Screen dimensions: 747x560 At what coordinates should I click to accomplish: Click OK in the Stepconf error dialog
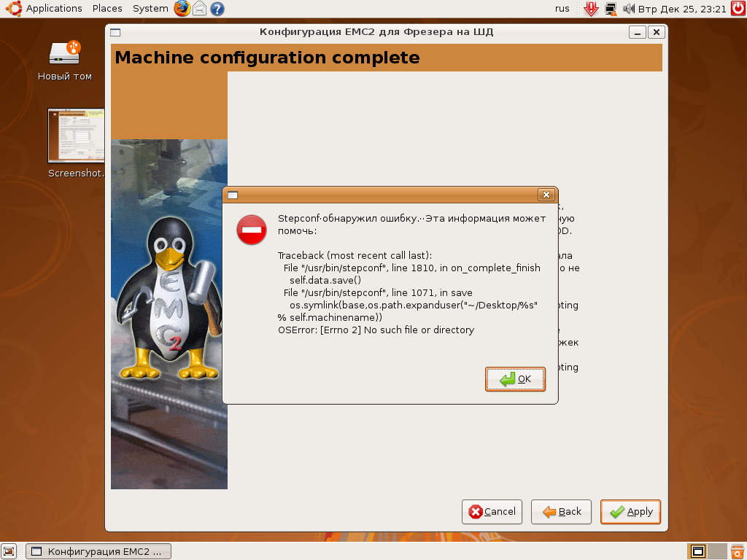click(x=515, y=379)
